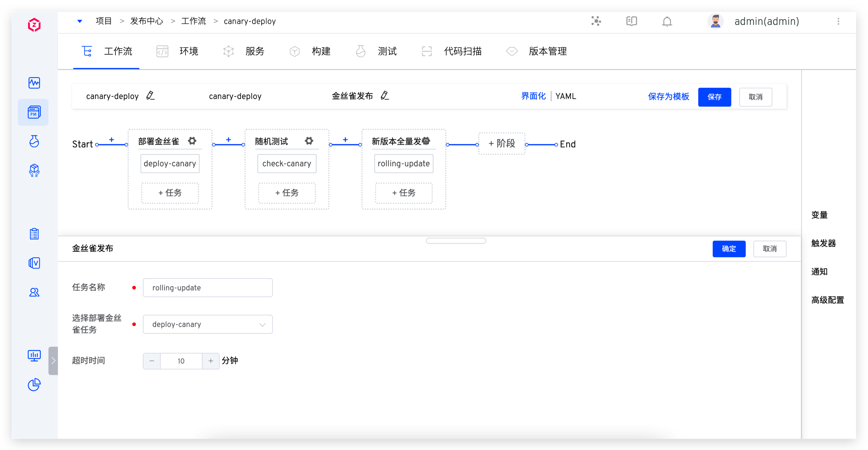Click the 保存为模板 link
868x450 pixels.
pyautogui.click(x=668, y=97)
